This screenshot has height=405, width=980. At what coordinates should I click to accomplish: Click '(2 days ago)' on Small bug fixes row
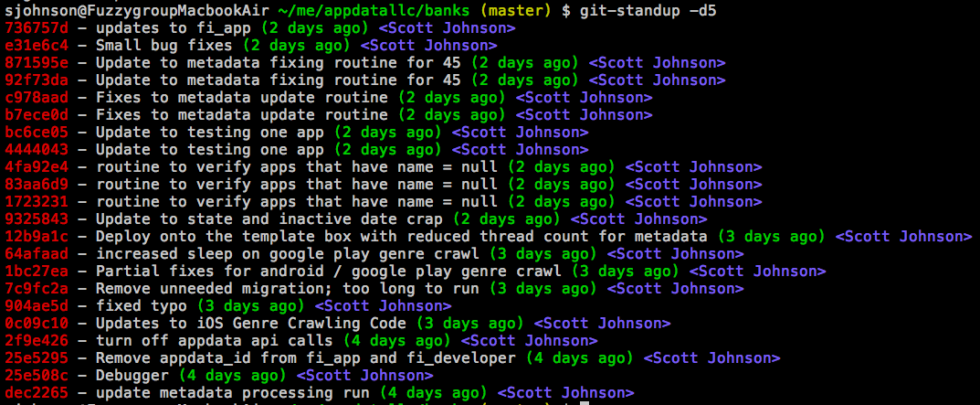297,45
